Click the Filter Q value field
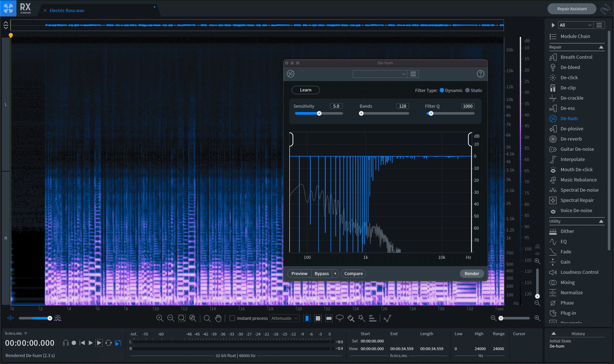The height and width of the screenshot is (364, 614). [x=468, y=106]
